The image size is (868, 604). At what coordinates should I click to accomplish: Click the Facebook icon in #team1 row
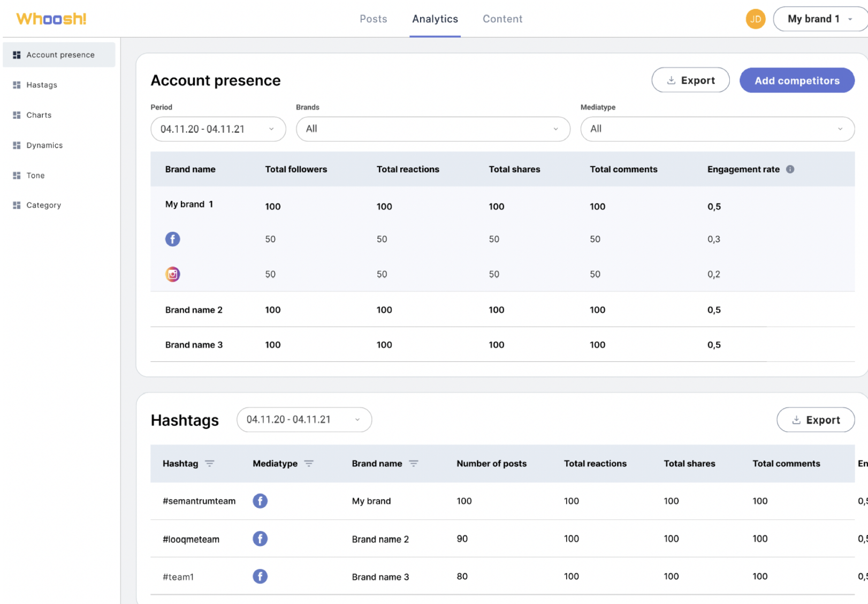[260, 577]
